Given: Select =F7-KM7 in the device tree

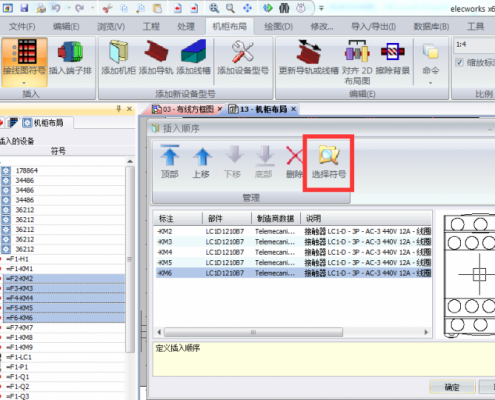Looking at the screenshot, I should (x=19, y=328).
